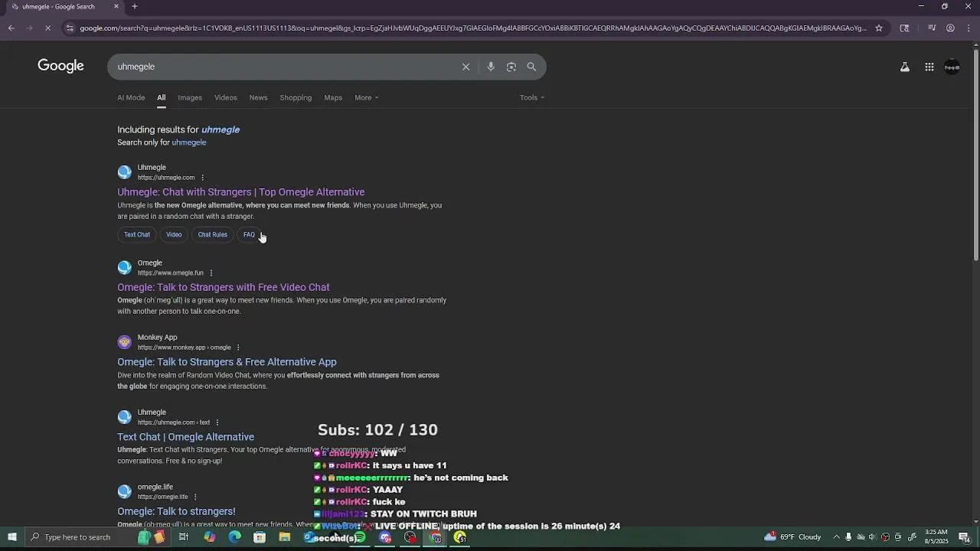This screenshot has width=980, height=551.
Task: Bookmark this page with the star icon
Action: [x=879, y=28]
